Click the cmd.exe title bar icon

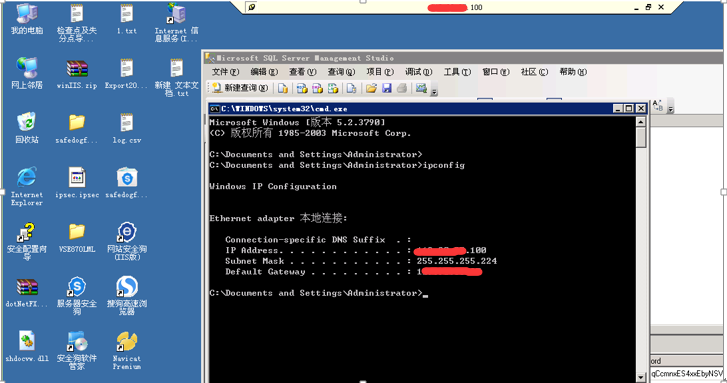click(214, 109)
